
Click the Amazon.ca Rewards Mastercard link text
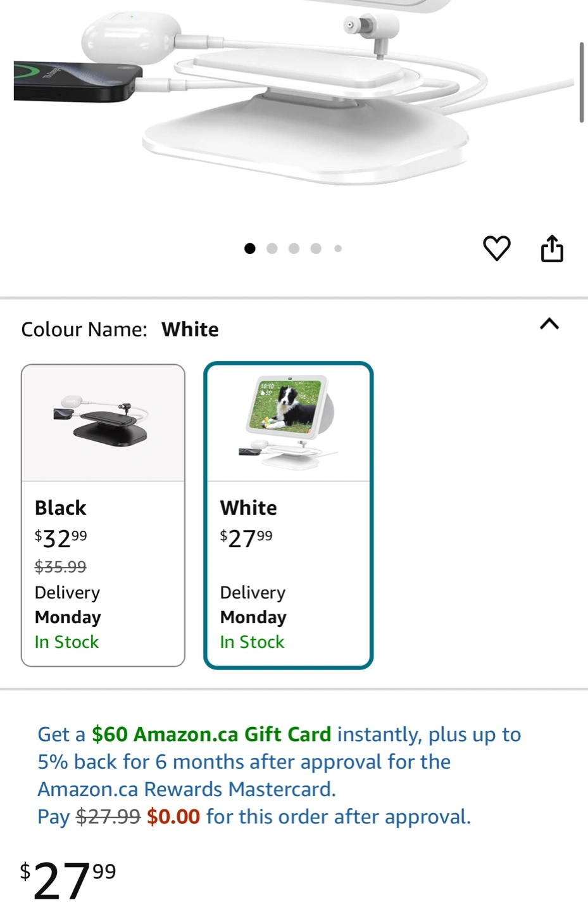click(x=186, y=790)
